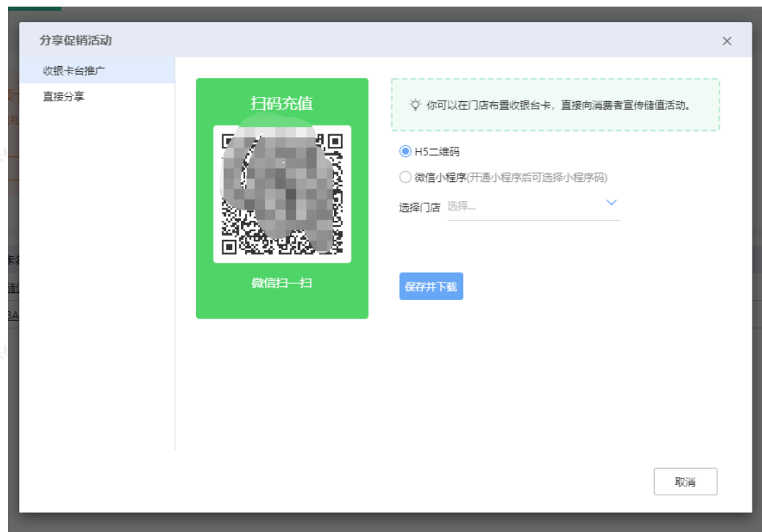Click the 保存并下载 button
Image resolution: width=762 pixels, height=532 pixels.
pos(431,286)
